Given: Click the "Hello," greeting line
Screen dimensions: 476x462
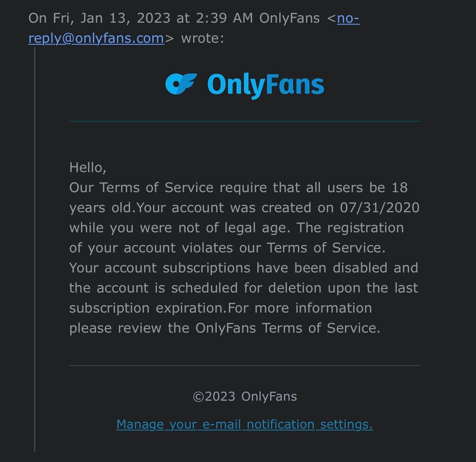Looking at the screenshot, I should 88,167.
